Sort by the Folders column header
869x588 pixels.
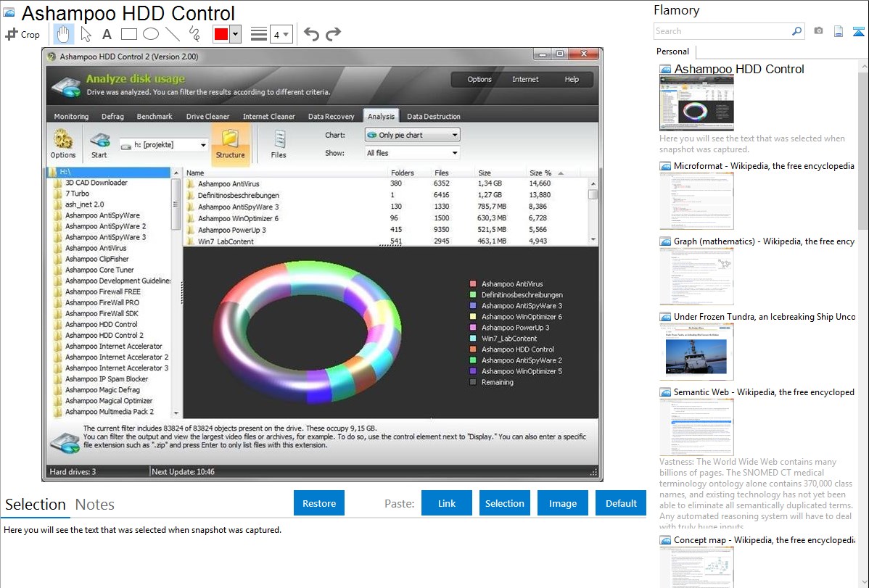pos(403,173)
